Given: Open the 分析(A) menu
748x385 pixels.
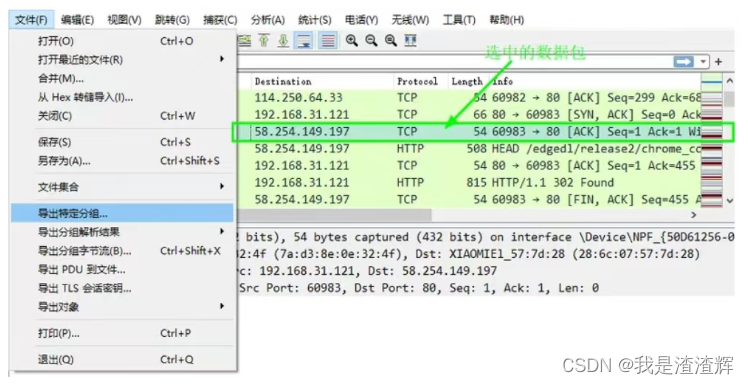Looking at the screenshot, I should point(268,20).
